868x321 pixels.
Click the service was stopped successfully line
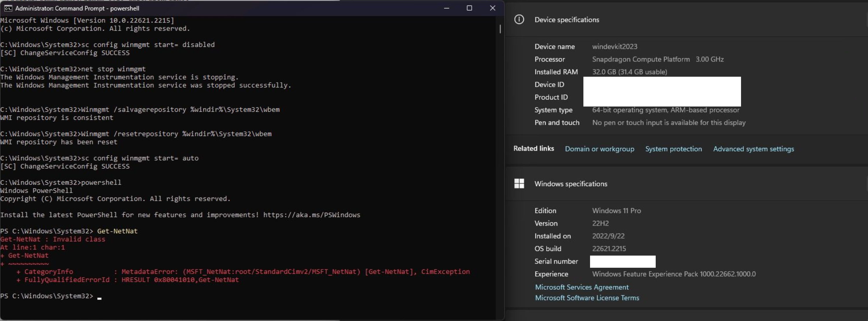pos(145,85)
